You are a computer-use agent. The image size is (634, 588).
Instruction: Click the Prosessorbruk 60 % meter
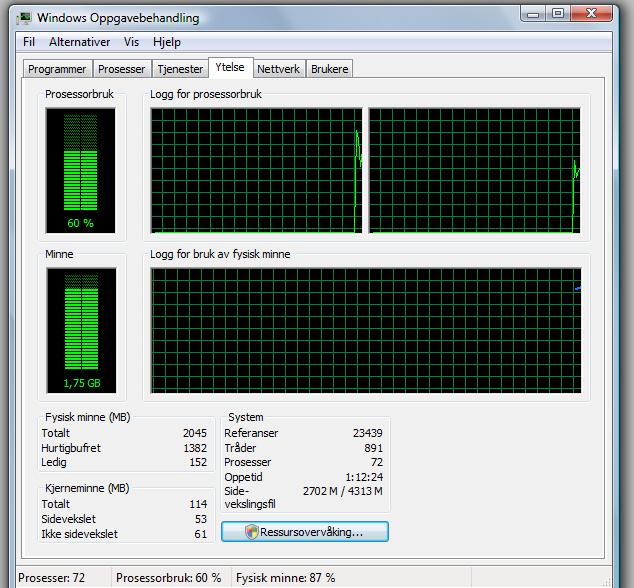pos(80,170)
